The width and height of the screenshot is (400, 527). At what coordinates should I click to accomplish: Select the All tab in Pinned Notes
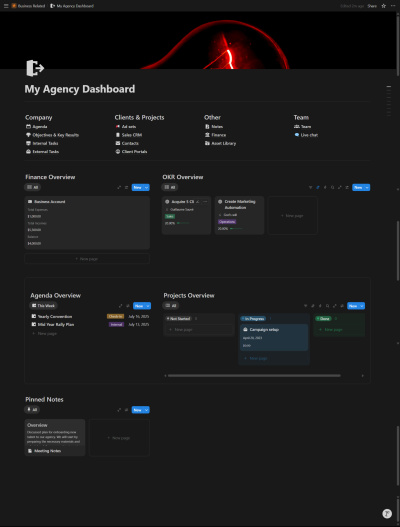(32, 410)
